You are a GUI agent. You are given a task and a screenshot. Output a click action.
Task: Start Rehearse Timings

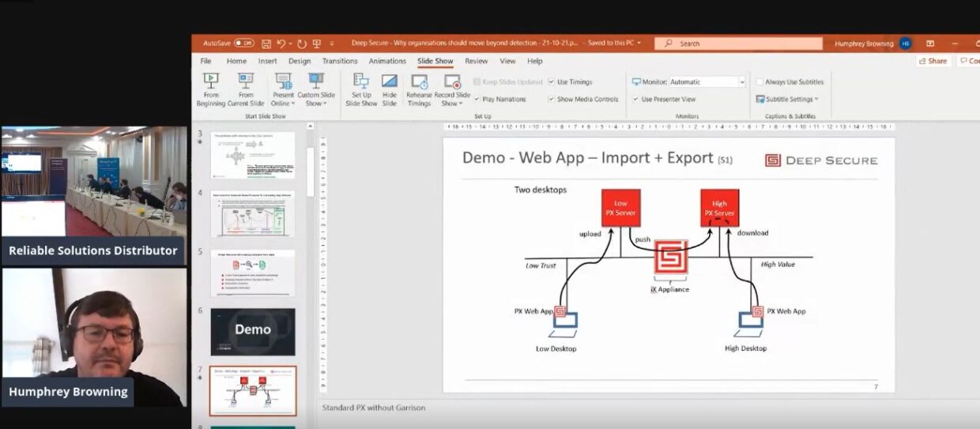(419, 89)
